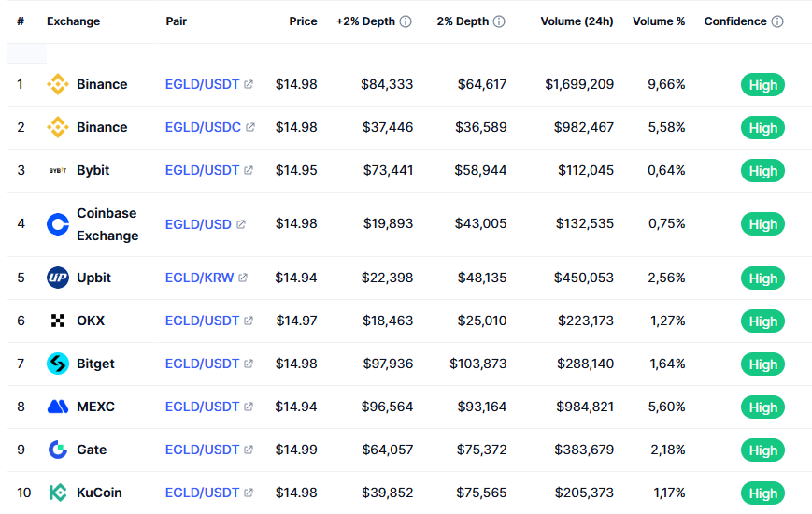Image resolution: width=812 pixels, height=514 pixels.
Task: Click the -2% Depth info icon
Action: [x=500, y=21]
